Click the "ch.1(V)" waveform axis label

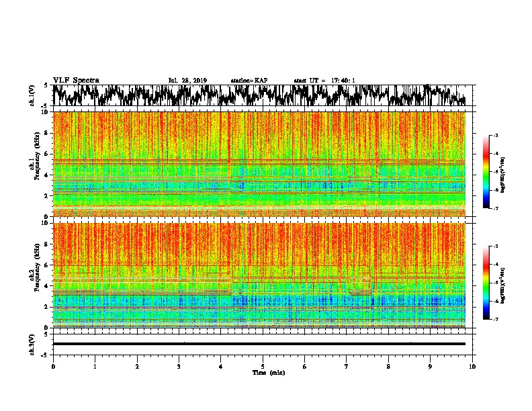tap(32, 95)
